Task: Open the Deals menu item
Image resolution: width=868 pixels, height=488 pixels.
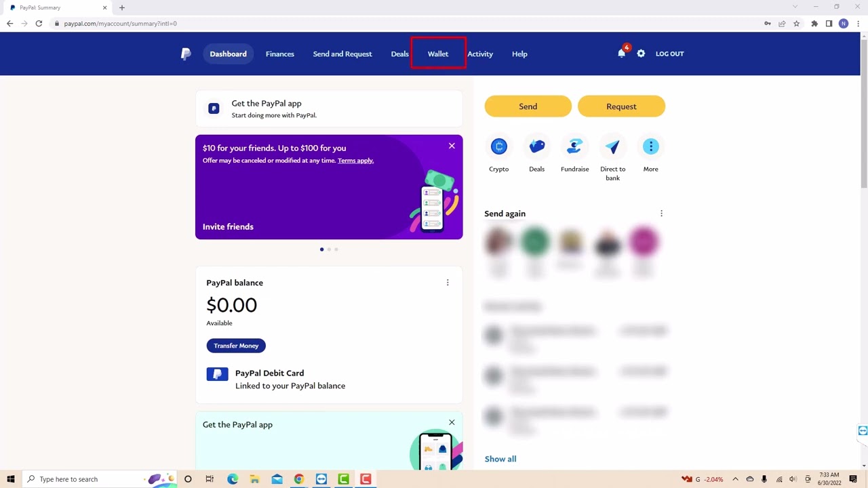Action: pos(400,54)
